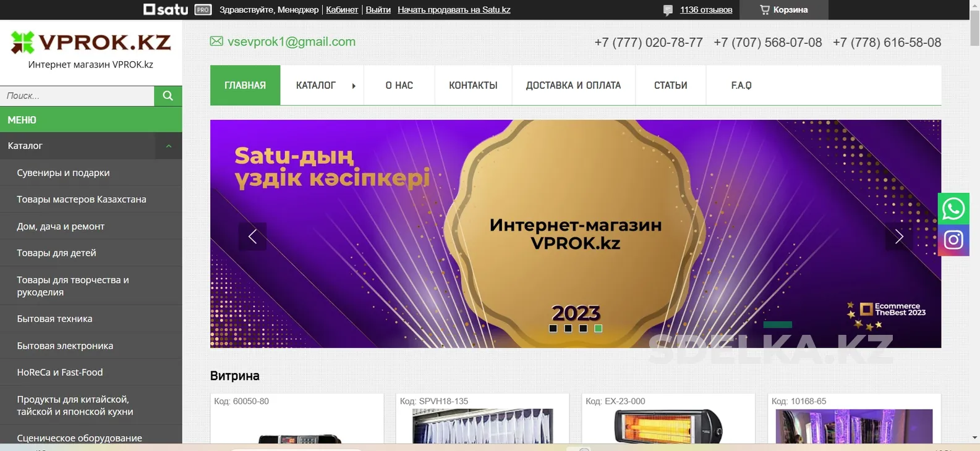Open the Корзина cart button
Image resolution: width=980 pixels, height=451 pixels.
pos(784,10)
